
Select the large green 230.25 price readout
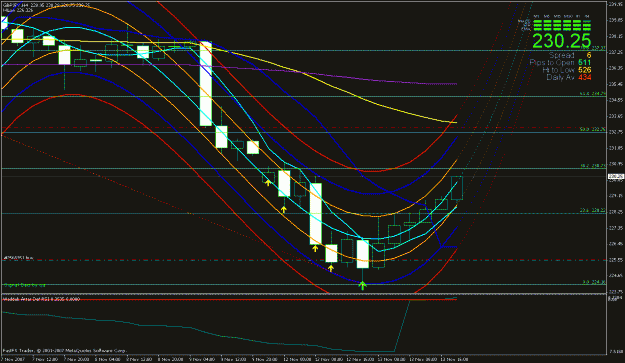(x=561, y=41)
